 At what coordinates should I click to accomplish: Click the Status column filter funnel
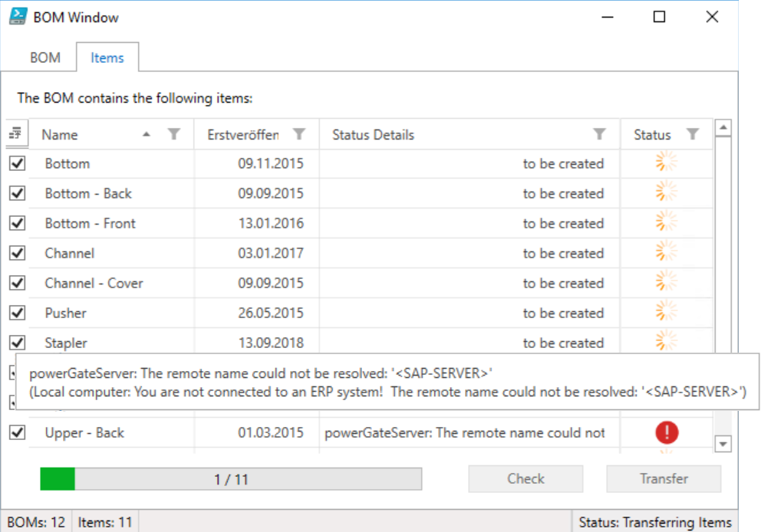(x=693, y=134)
